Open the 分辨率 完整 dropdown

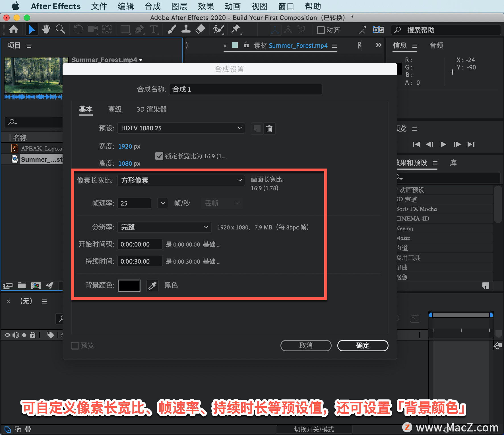(x=164, y=227)
